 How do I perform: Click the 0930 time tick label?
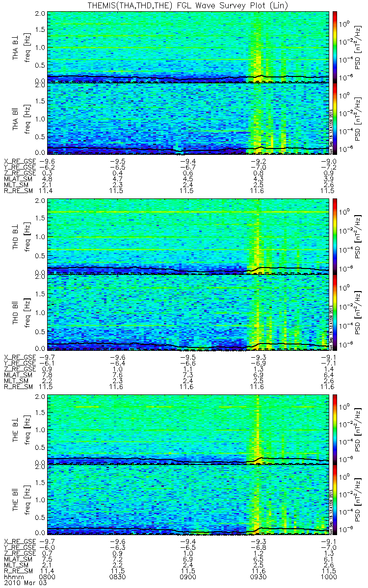(x=259, y=577)
